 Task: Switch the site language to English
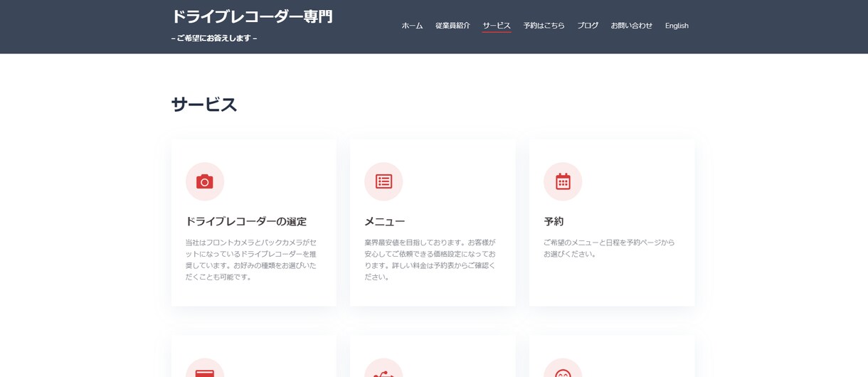coord(677,26)
